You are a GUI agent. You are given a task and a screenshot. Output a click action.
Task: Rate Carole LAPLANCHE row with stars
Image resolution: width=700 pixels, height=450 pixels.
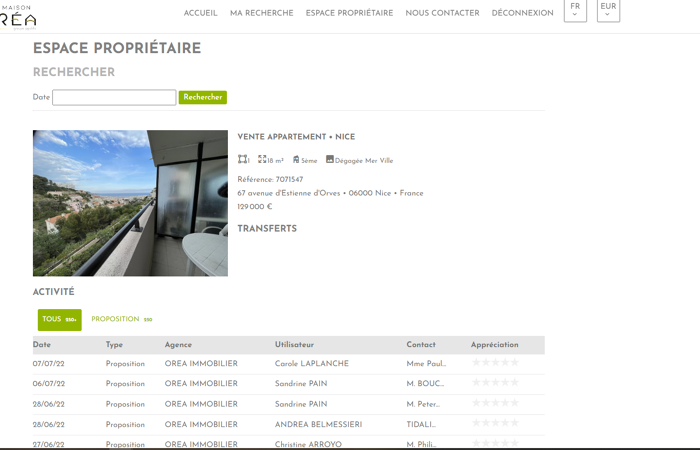point(495,363)
